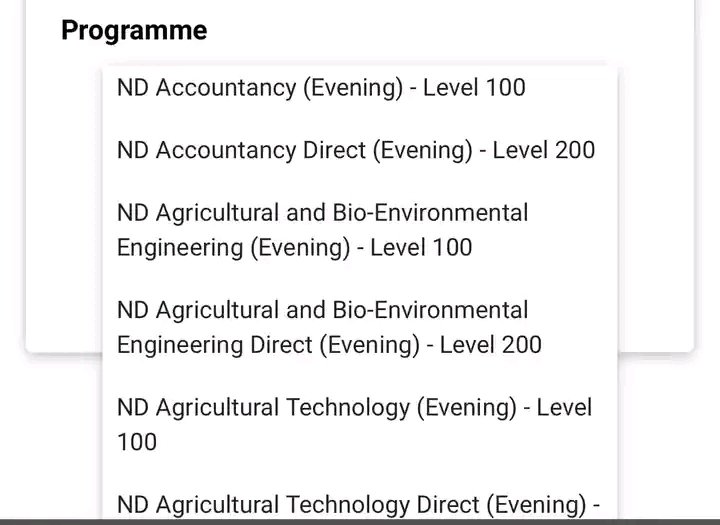The width and height of the screenshot is (720, 525).
Task: Pick Agricultural and Bio-Environmental Engineering (Evening) Level 100
Action: pos(322,229)
